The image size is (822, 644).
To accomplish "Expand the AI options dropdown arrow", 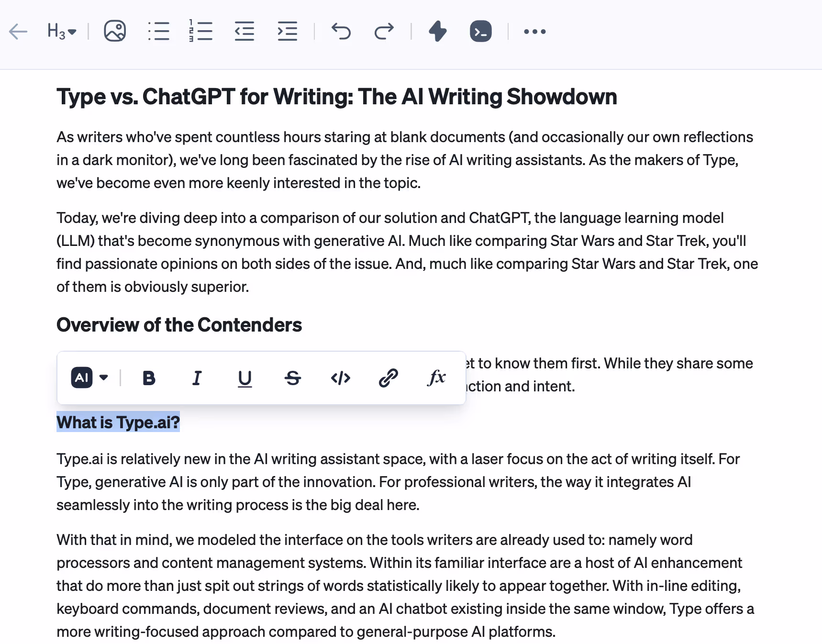I will click(x=103, y=378).
